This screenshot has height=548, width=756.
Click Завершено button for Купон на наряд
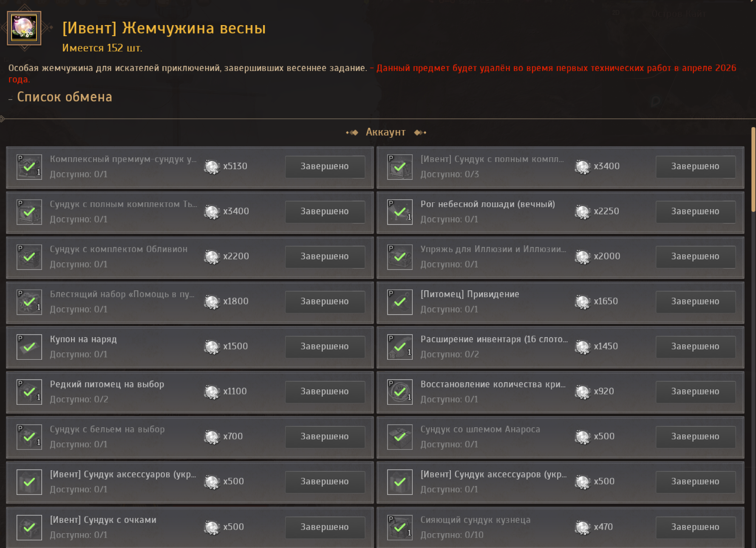[325, 346]
